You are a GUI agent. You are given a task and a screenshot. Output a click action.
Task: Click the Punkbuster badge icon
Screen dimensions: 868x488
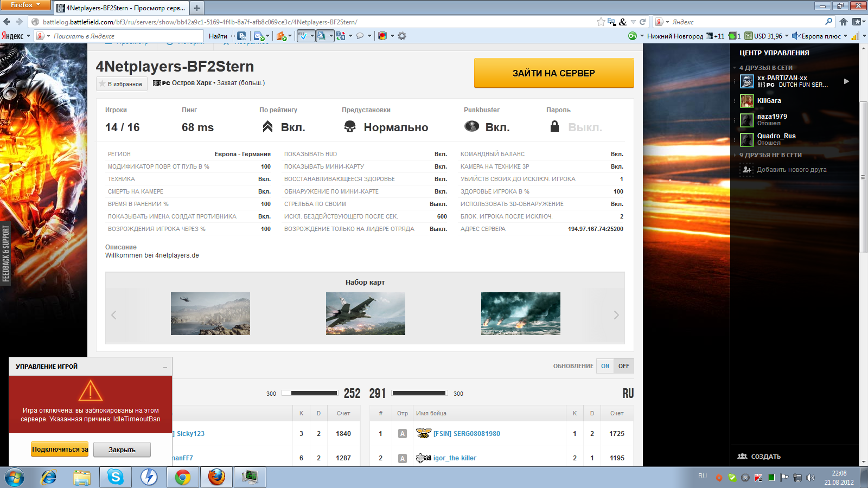tap(472, 126)
